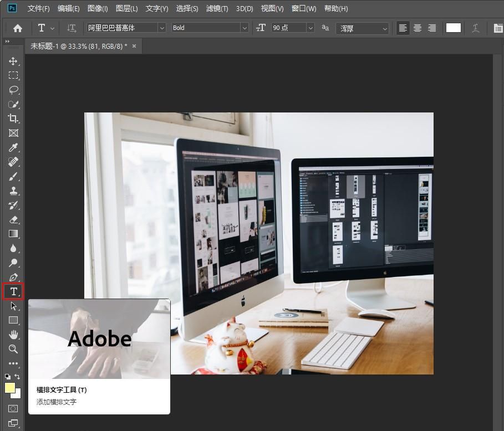Expand the Bold font style dropdown
504x431 pixels.
[210, 28]
